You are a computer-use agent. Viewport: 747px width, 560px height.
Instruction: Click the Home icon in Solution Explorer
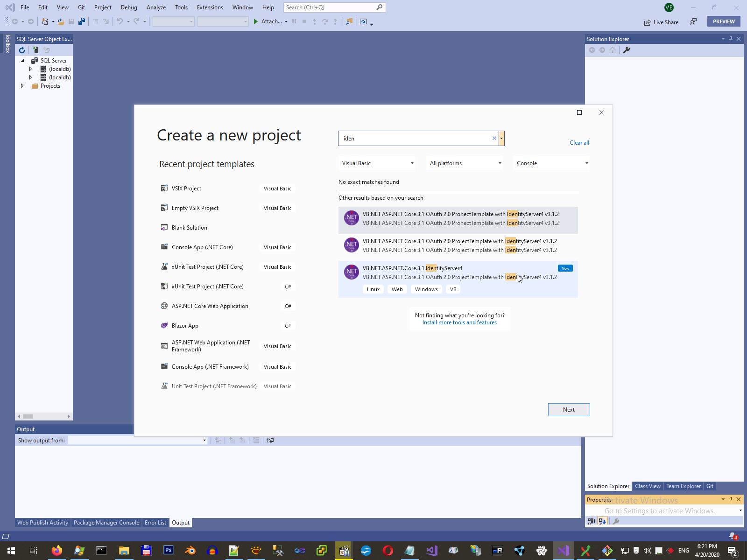pyautogui.click(x=613, y=50)
